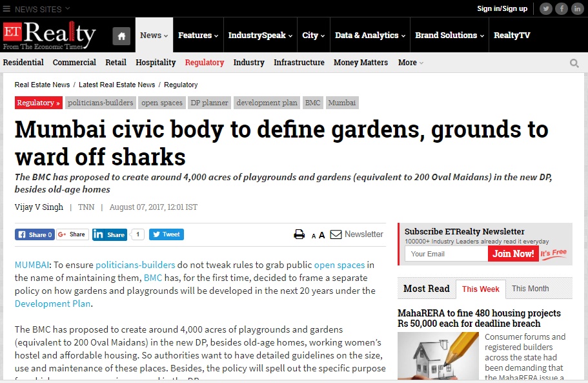Image resolution: width=588 pixels, height=383 pixels.
Task: Switch to This Month tab
Action: [531, 289]
